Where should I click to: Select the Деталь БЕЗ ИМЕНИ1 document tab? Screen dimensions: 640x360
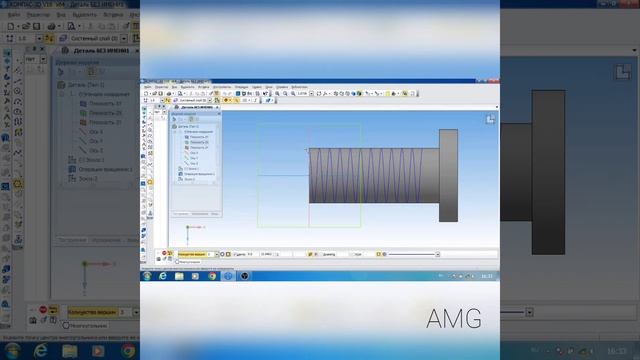pos(197,107)
